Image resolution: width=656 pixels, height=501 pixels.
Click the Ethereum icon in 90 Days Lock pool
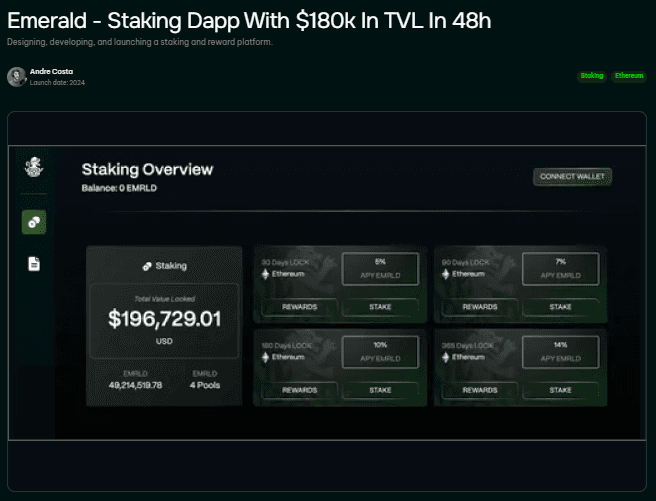pyautogui.click(x=446, y=274)
